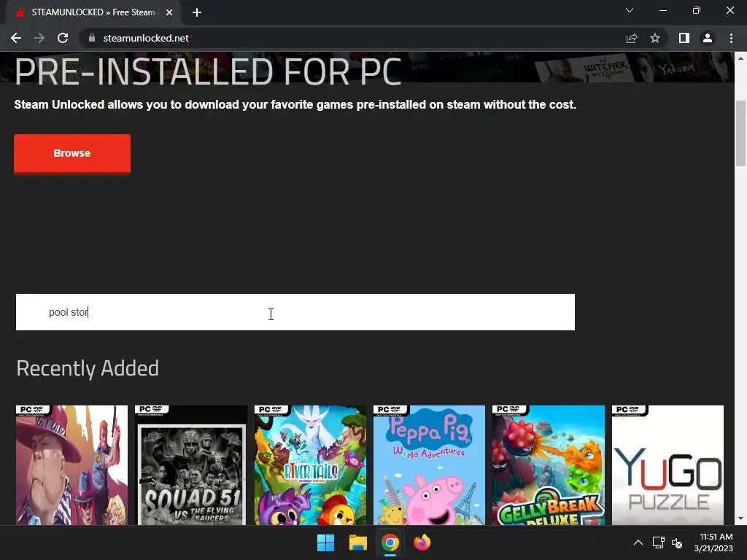This screenshot has width=747, height=560.
Task: Click the muted volume tray icon
Action: click(677, 542)
